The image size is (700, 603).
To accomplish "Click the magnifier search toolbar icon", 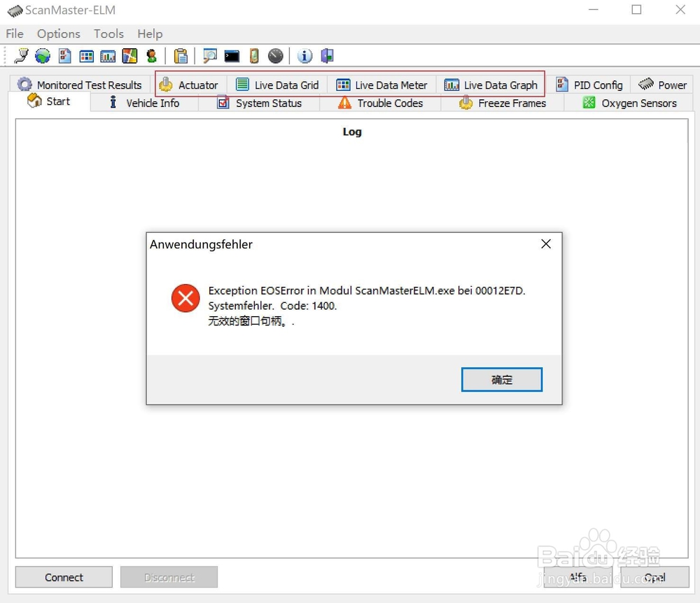I will [210, 56].
